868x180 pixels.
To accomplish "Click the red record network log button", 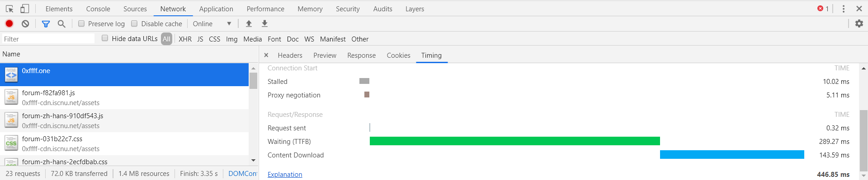I will [x=9, y=23].
